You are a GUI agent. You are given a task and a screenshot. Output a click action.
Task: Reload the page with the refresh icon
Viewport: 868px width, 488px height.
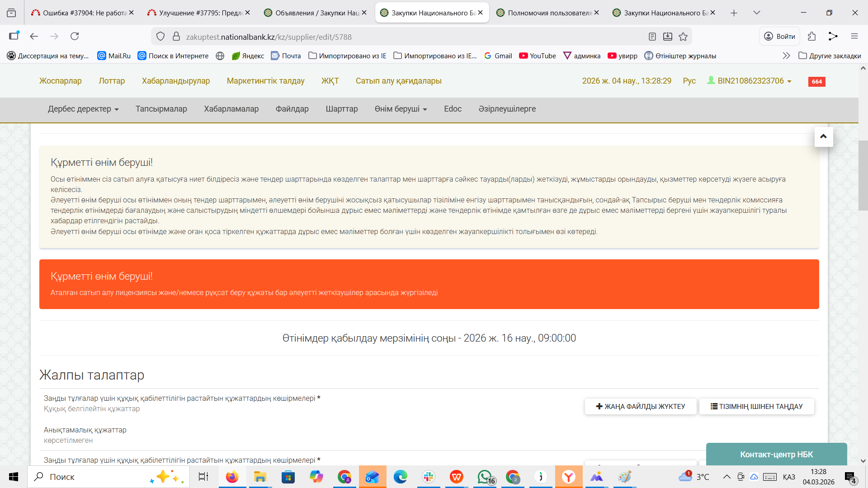tap(75, 36)
